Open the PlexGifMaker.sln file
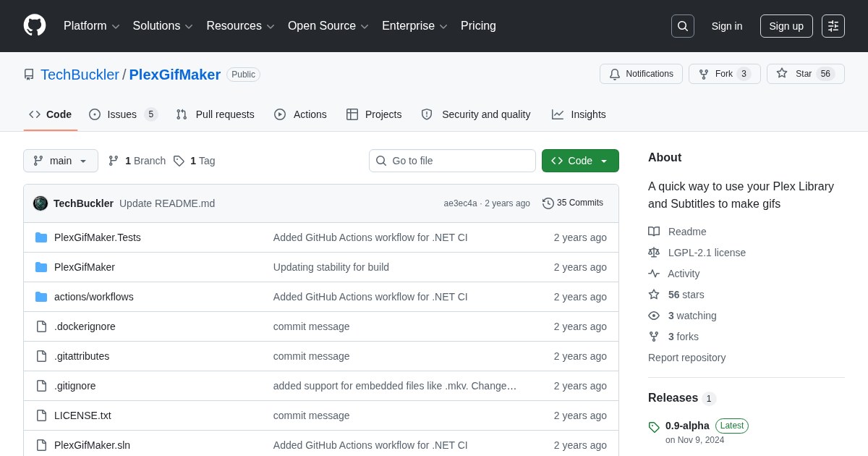Viewport: 868px width, 456px height. 92,445
